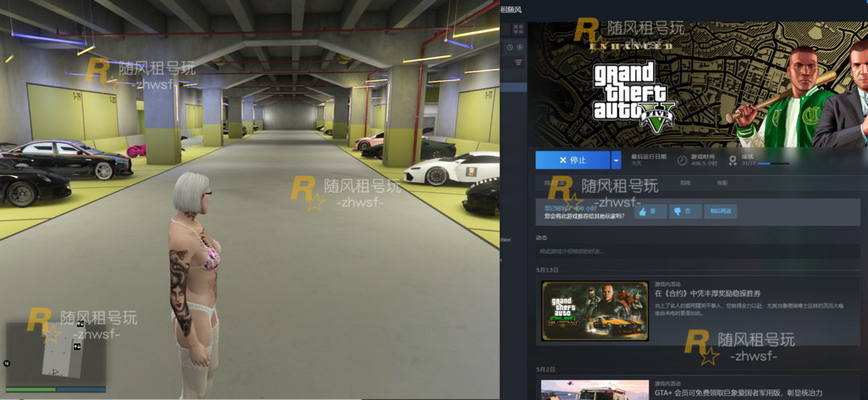Click the play-circle icon in Steam sidebar
This screenshot has width=868, height=400.
(520, 47)
